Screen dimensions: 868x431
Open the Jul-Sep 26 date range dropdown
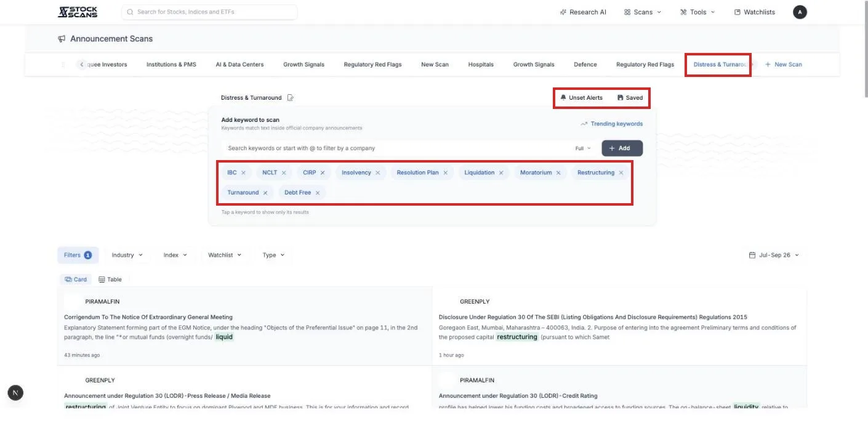[x=774, y=255]
